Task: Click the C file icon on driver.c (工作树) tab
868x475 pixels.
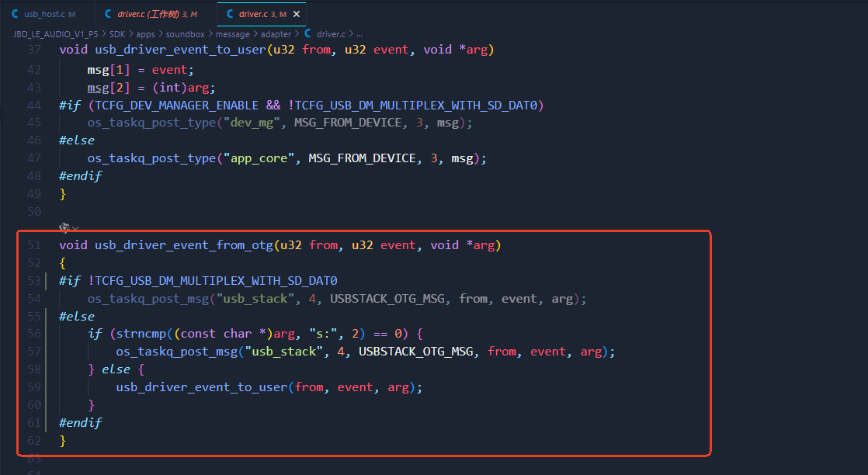Action: coord(108,14)
